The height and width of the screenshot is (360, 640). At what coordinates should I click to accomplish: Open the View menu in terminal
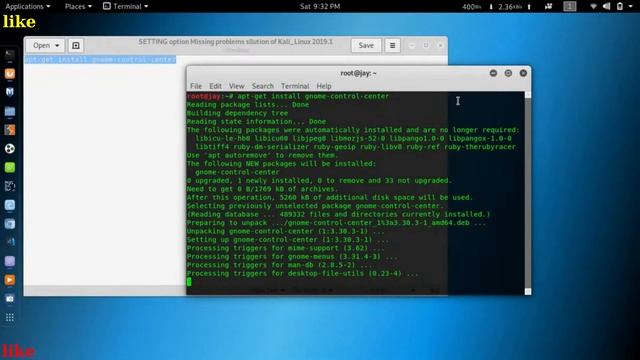pyautogui.click(x=236, y=86)
